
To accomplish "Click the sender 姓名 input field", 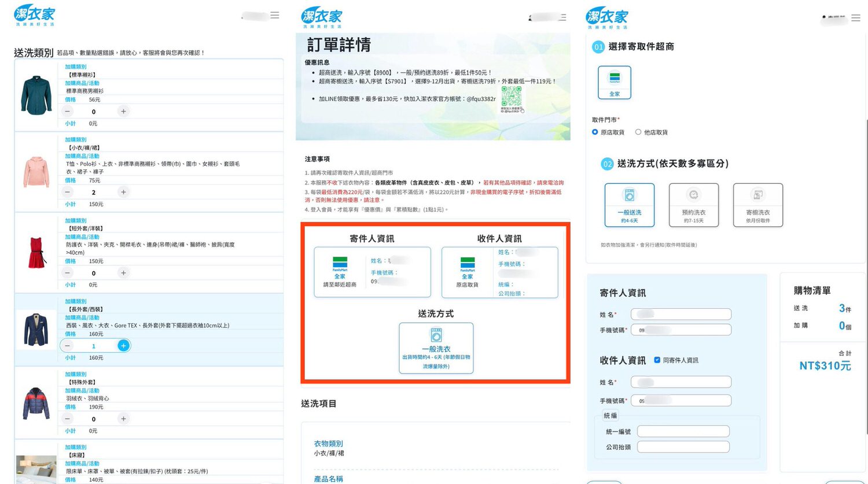I will point(681,314).
